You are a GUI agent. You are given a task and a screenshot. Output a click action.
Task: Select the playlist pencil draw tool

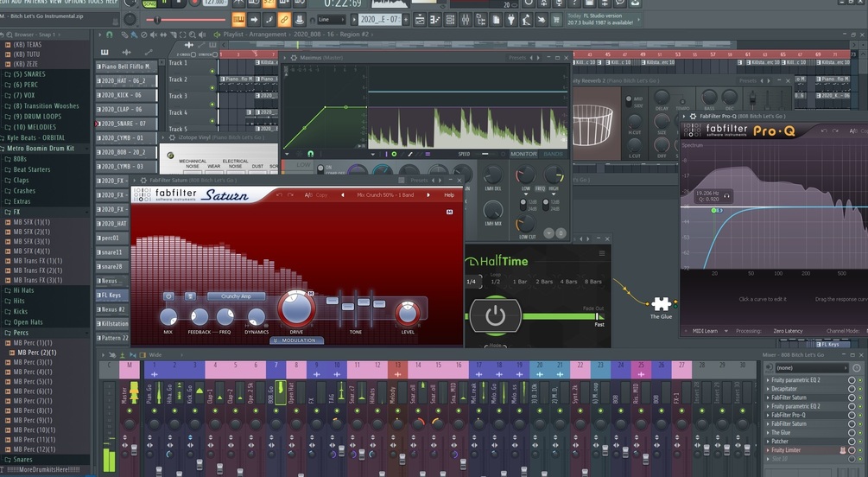coord(125,35)
